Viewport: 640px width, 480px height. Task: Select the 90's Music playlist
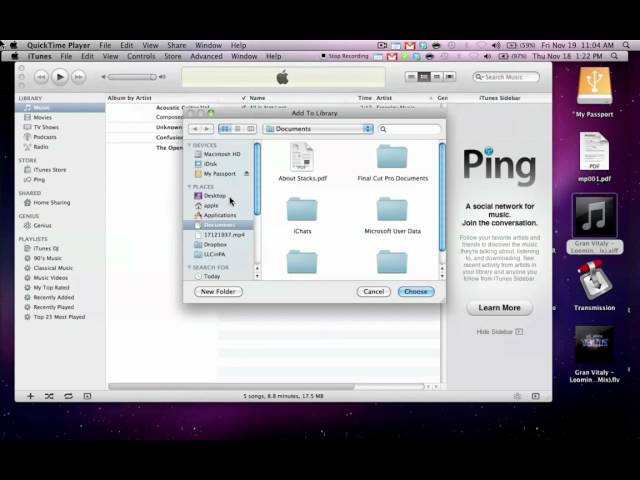click(47, 258)
